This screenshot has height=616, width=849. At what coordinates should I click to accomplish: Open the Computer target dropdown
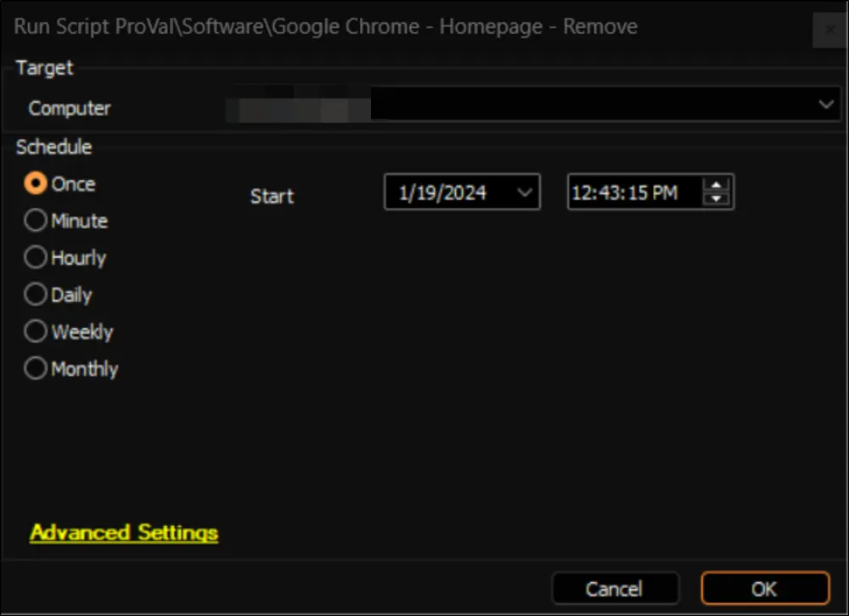click(x=826, y=104)
